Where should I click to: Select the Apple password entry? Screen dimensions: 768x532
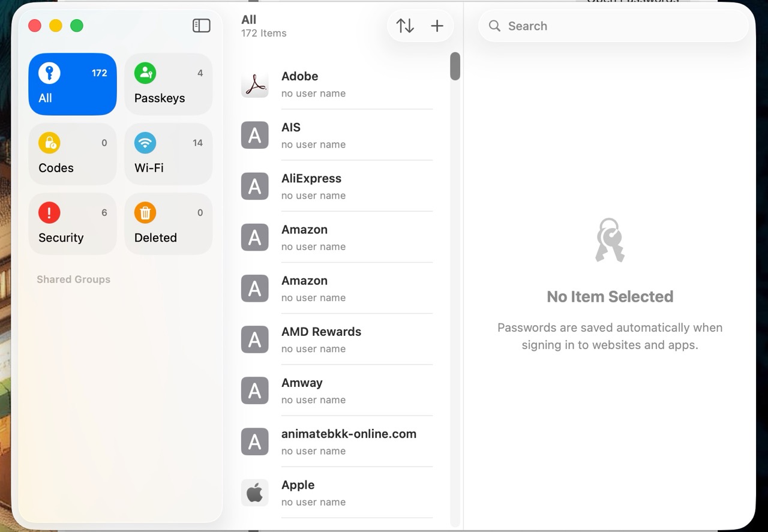(x=337, y=492)
